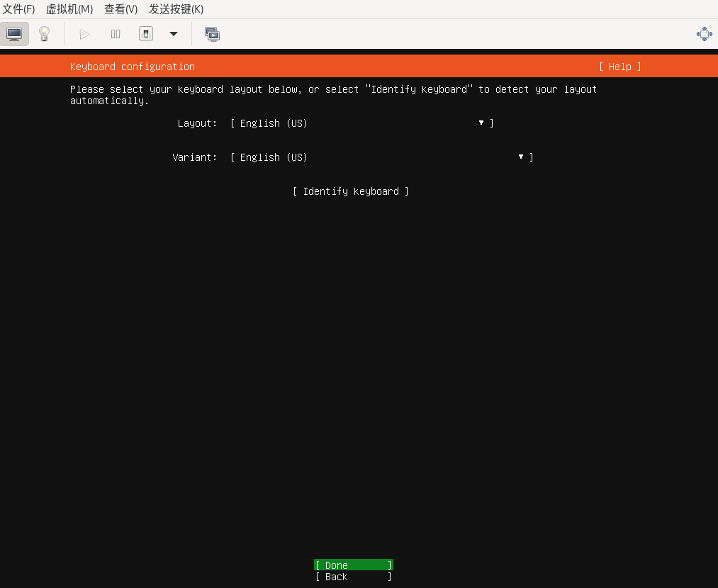The width and height of the screenshot is (718, 588).
Task: Click the Keyboard configuration header title
Action: (132, 67)
